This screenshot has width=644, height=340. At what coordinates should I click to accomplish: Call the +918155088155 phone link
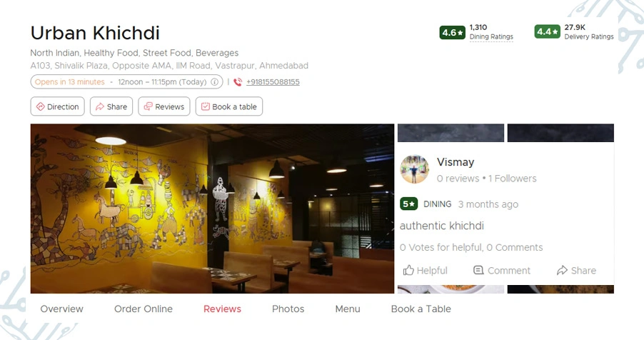point(273,82)
